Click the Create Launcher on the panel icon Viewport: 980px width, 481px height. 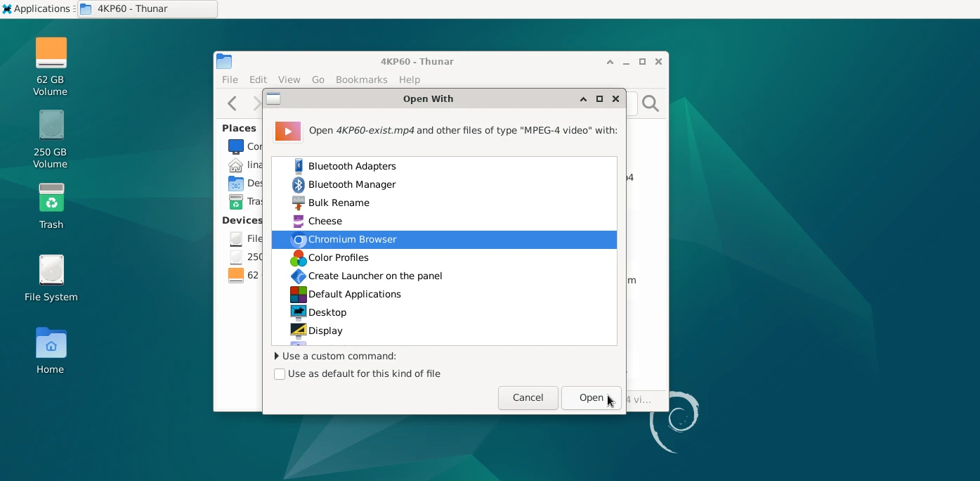click(299, 276)
